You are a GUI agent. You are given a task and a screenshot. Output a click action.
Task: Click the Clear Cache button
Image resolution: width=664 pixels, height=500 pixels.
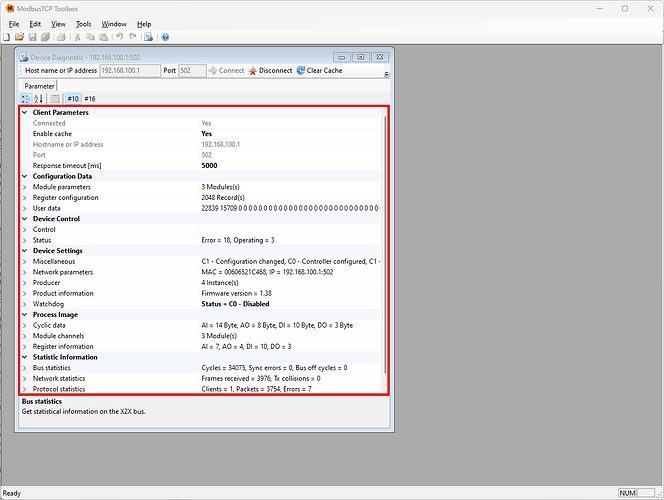[320, 71]
